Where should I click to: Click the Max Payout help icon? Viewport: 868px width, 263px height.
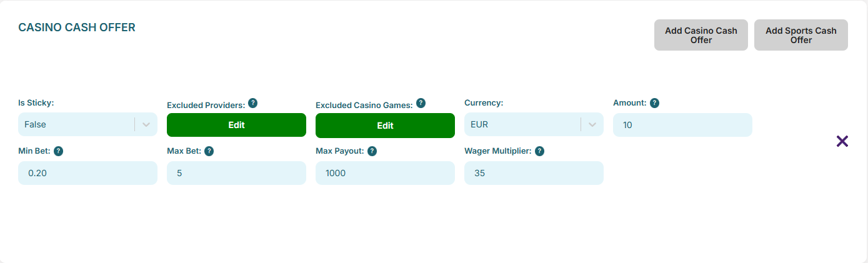point(372,151)
